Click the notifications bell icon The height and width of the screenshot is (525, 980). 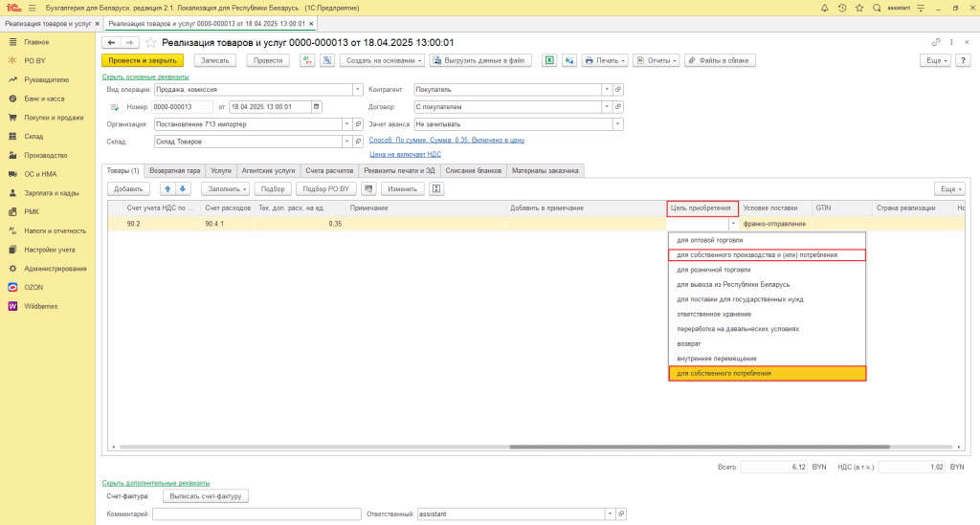823,8
